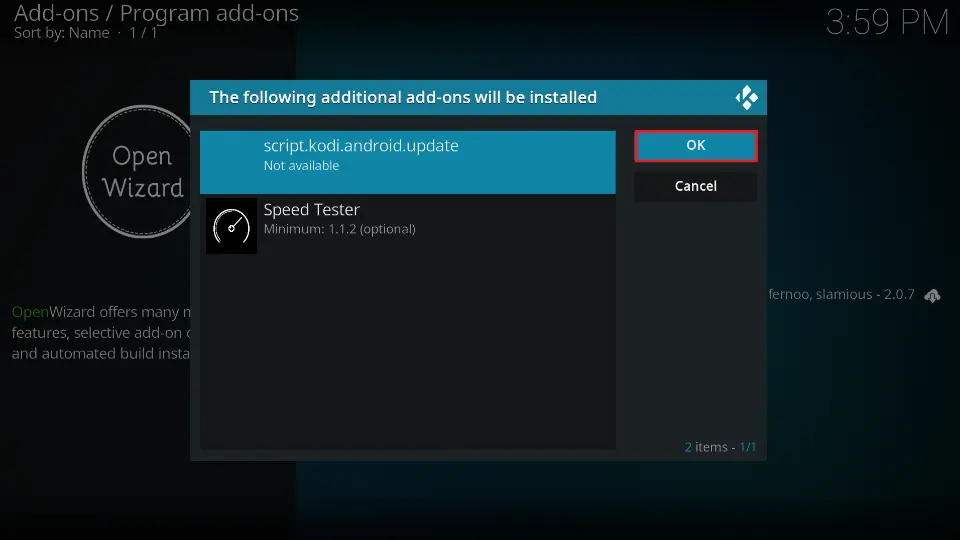Click the Not available status text

[x=301, y=165]
